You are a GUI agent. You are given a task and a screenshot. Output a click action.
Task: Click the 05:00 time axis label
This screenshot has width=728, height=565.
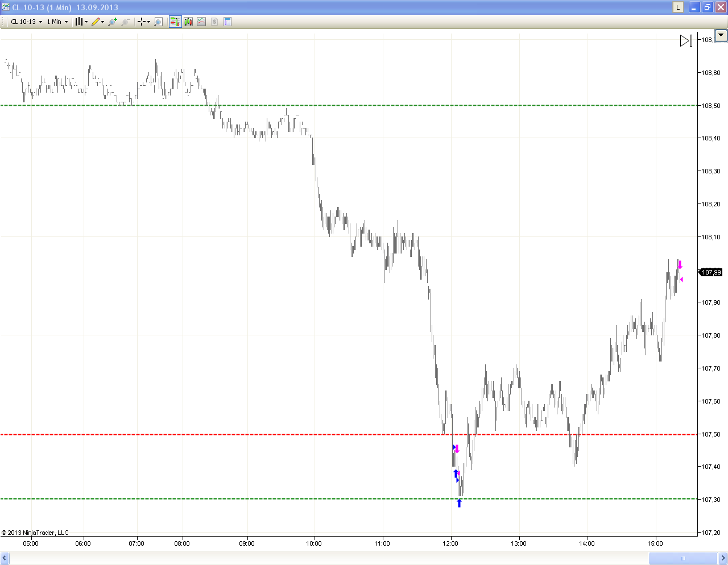pos(31,543)
